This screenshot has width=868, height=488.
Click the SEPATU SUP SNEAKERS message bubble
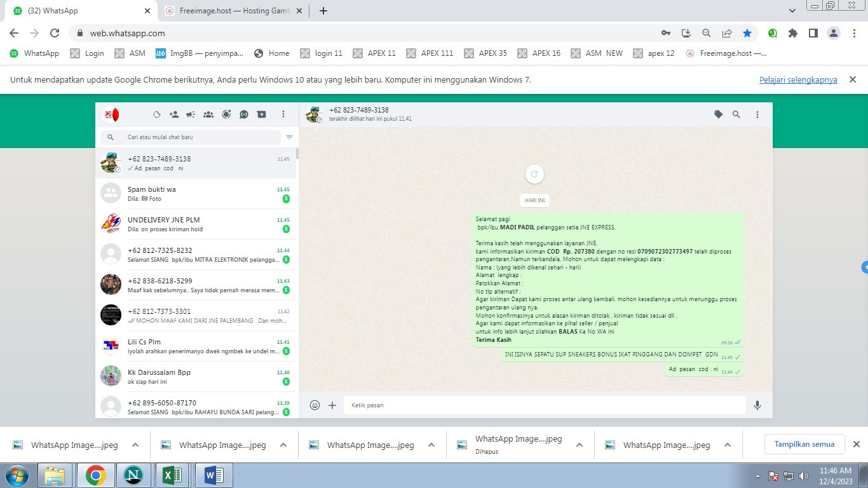[x=623, y=355]
